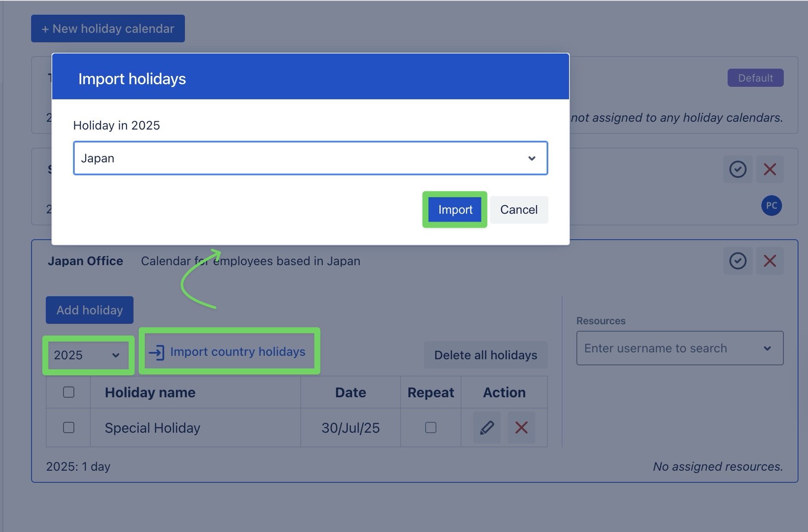The height and width of the screenshot is (532, 808).
Task: Remove second calendar with red X
Action: (770, 169)
